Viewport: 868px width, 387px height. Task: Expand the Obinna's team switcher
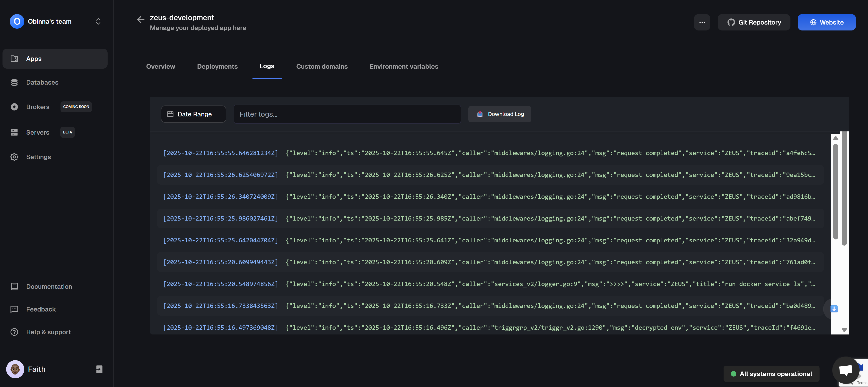(x=98, y=22)
